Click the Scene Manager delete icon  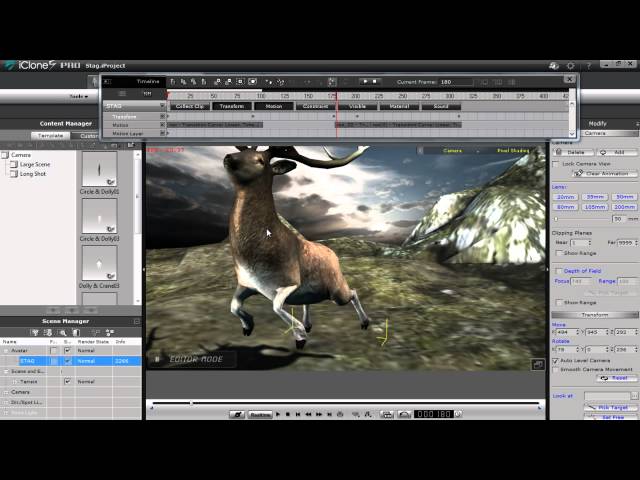click(x=76, y=333)
